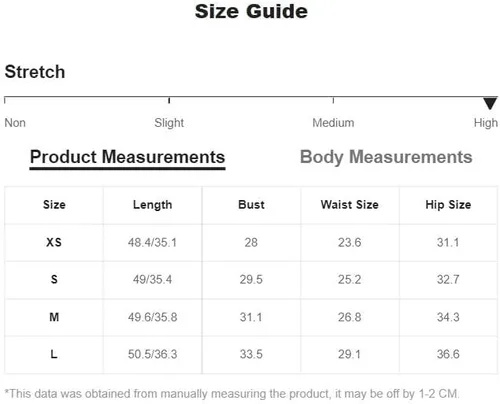Screen dimensions: 500x404
Task: Click the XS length value 48.4/35.1
Action: pyautogui.click(x=152, y=242)
